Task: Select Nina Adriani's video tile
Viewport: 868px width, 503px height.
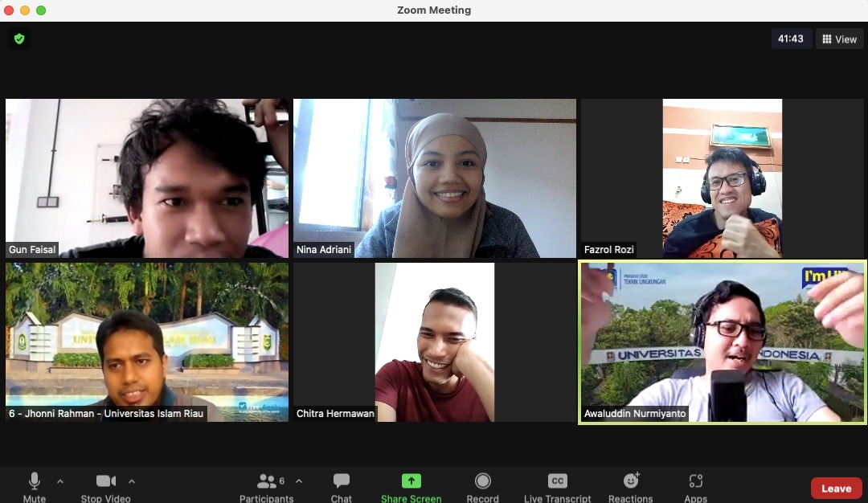Action: 435,178
